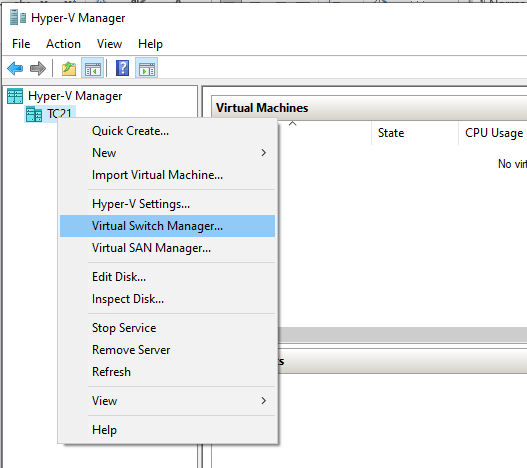The image size is (527, 468).
Task: Choose Inspect Disk... in context menu
Action: (167, 299)
